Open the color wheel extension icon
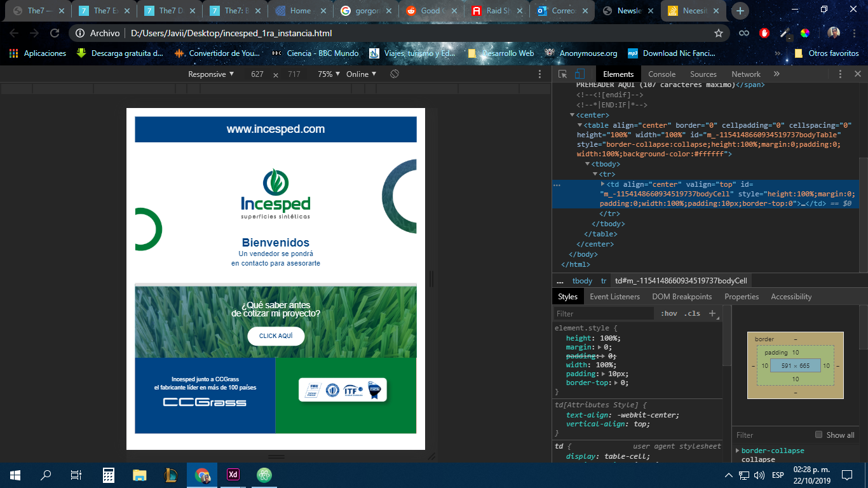 coord(805,33)
